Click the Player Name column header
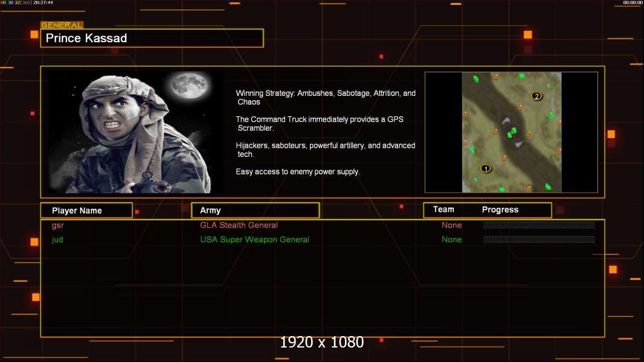The height and width of the screenshot is (362, 644). (x=86, y=211)
